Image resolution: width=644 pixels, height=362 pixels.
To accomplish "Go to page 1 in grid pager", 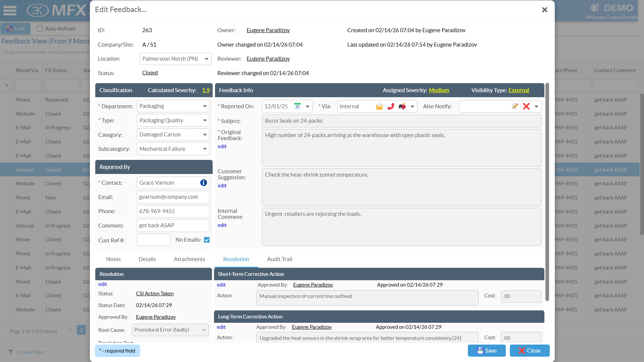I will (81, 330).
